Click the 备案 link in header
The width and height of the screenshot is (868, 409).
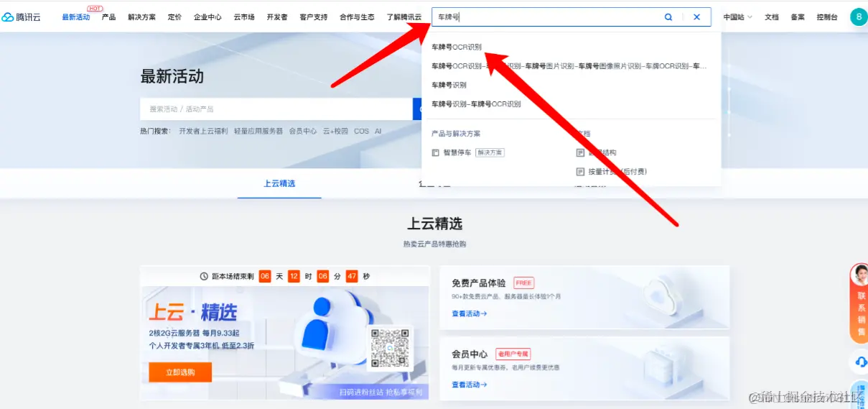coord(798,17)
